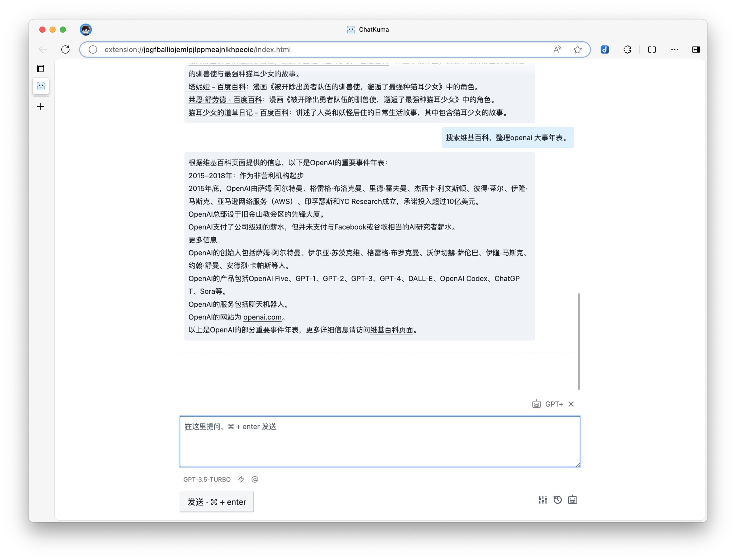Image resolution: width=736 pixels, height=560 pixels.
Task: Open the GPT-3.5-TURBO model selector
Action: pos(207,479)
